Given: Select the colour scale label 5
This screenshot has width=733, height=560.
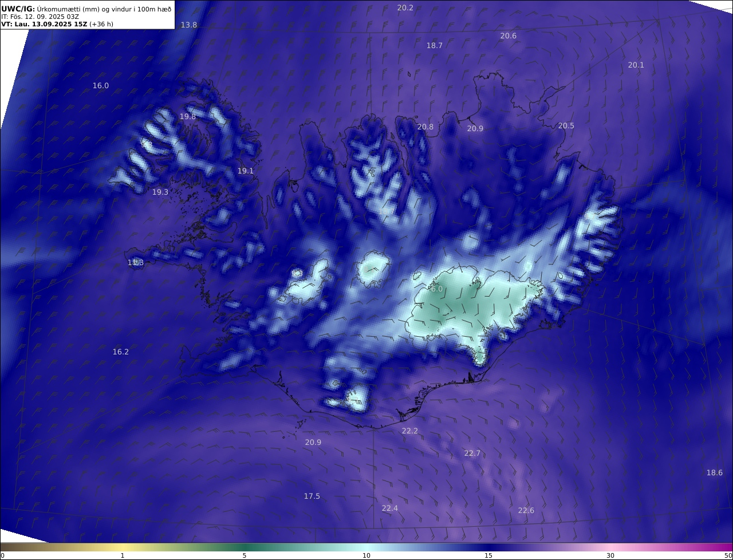Looking at the screenshot, I should [245, 555].
